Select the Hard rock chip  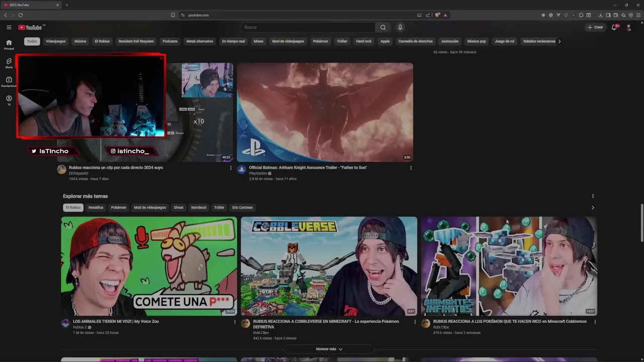pos(364,41)
